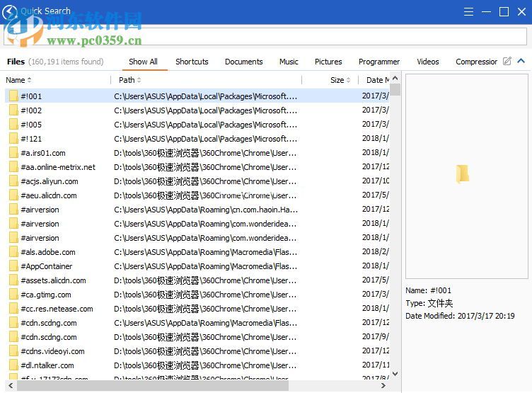This screenshot has width=532, height=393.
Task: Click the path of the #AppContainer row
Action: [x=206, y=266]
